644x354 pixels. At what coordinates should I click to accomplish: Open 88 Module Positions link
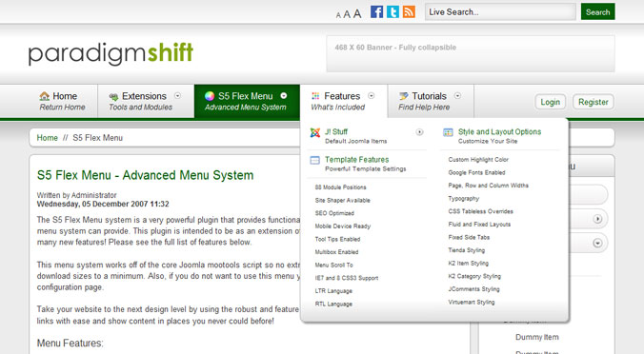pos(340,187)
